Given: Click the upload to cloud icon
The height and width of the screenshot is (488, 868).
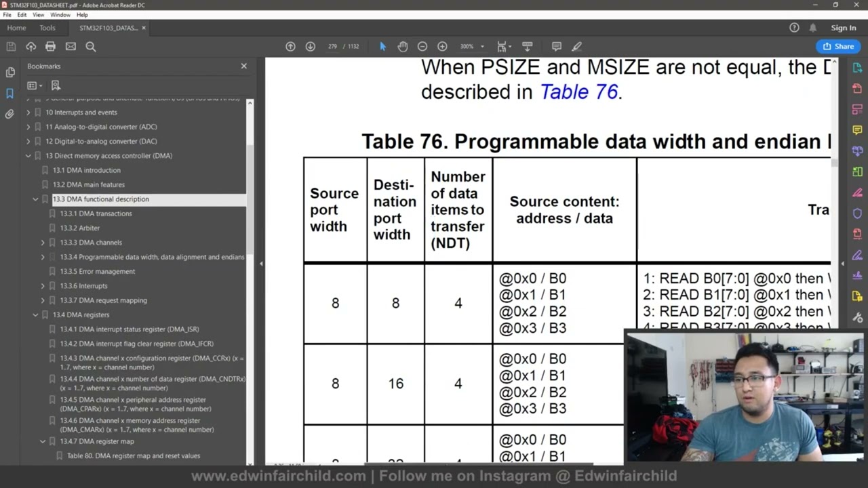Looking at the screenshot, I should pos(31,46).
